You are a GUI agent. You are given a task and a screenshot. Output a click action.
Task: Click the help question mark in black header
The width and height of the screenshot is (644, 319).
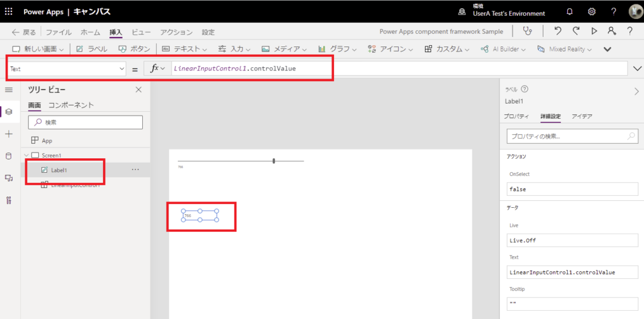coord(614,11)
